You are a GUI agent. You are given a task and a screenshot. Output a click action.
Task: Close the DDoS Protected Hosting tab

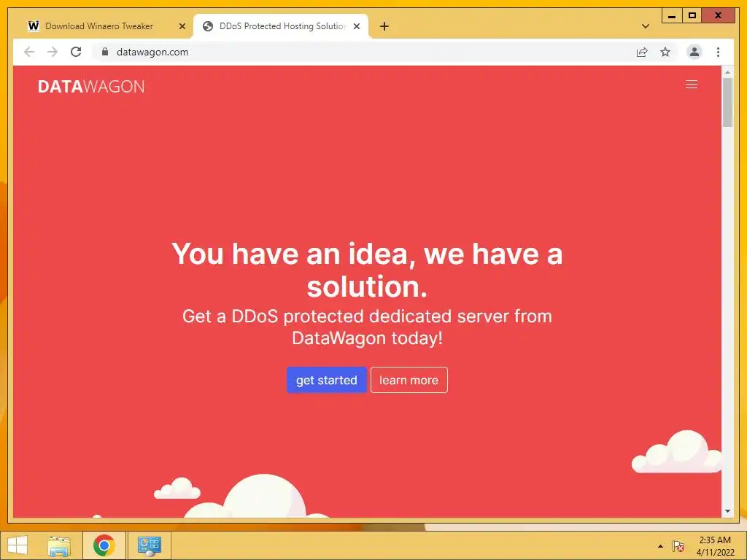coord(356,26)
